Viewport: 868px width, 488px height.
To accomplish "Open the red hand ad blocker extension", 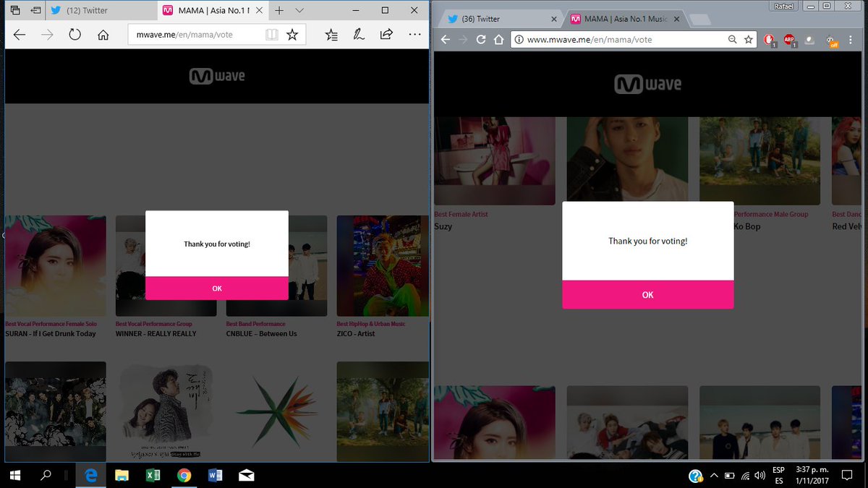I will point(770,40).
